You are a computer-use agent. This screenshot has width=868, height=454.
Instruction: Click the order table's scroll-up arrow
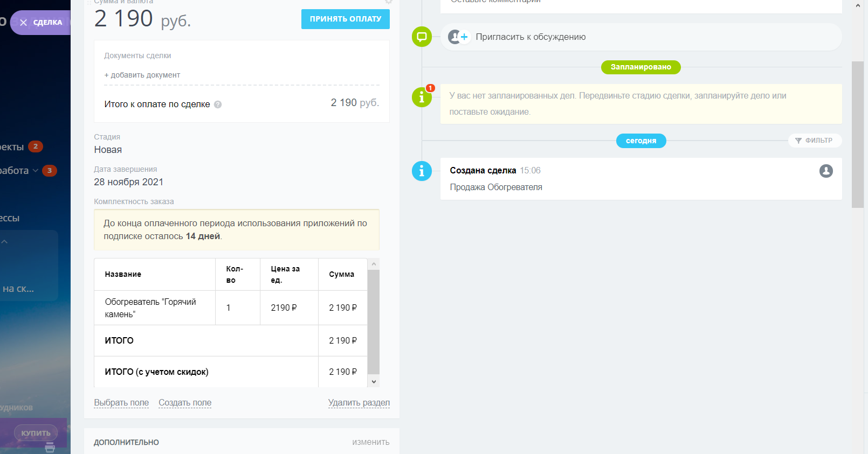(374, 264)
